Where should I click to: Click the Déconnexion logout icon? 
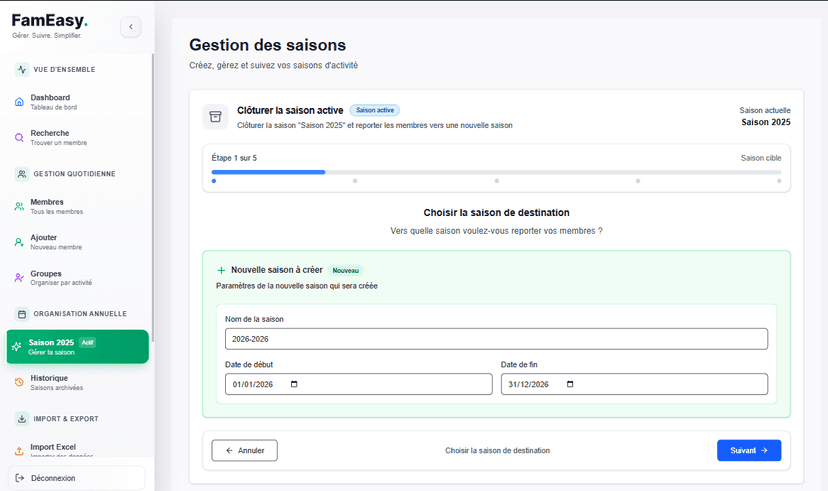pyautogui.click(x=20, y=478)
